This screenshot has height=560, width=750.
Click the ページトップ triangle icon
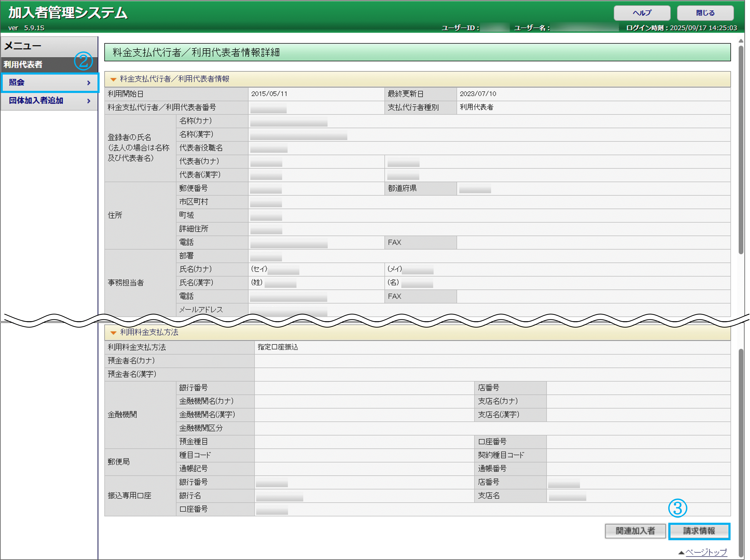coord(681,553)
